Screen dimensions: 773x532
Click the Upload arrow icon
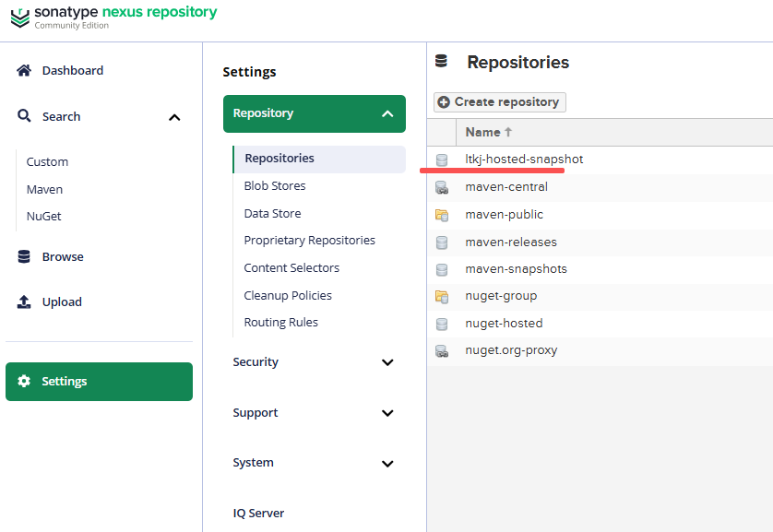click(24, 301)
